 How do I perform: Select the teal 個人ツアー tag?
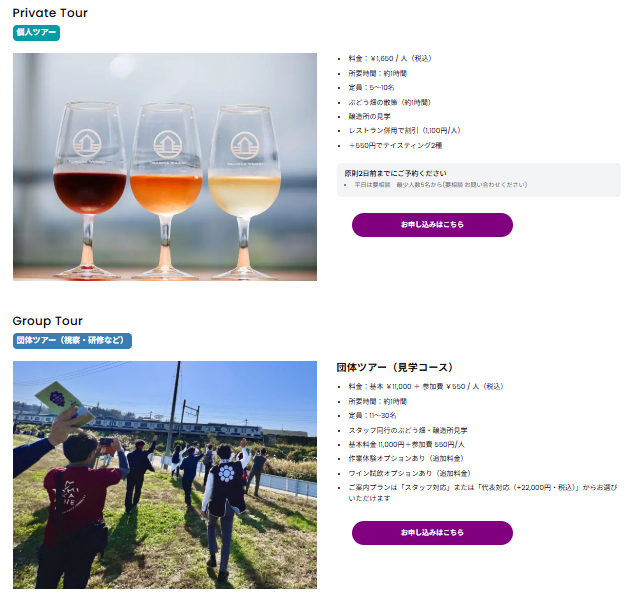[x=36, y=33]
